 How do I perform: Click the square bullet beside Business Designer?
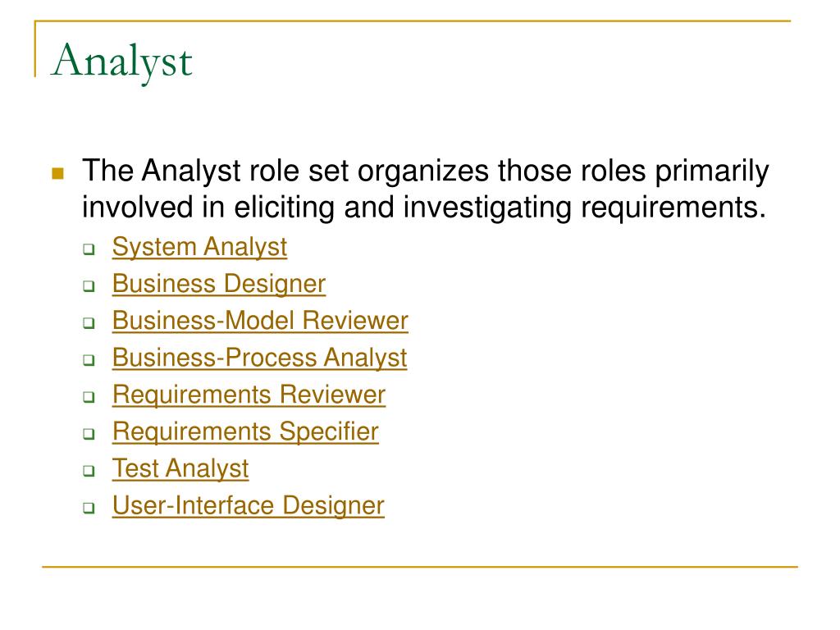[x=89, y=286]
